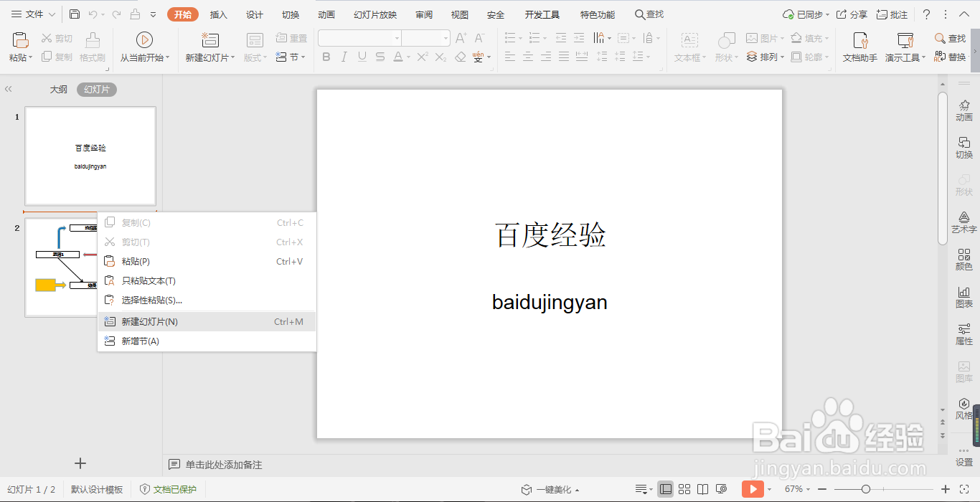Click the share (分享) button
The image size is (980, 502).
[x=852, y=14]
